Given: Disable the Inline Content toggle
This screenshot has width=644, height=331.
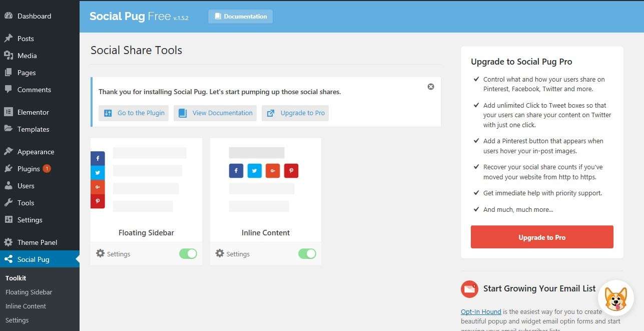Looking at the screenshot, I should point(307,253).
